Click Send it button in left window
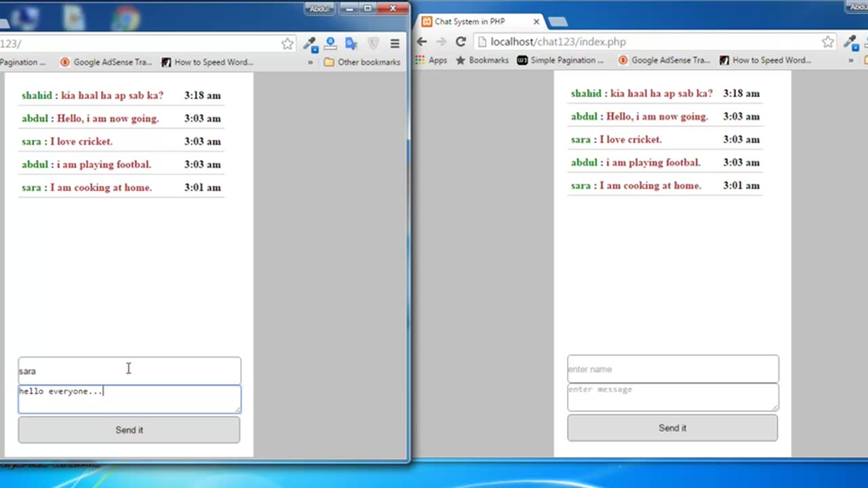The height and width of the screenshot is (488, 868). click(x=129, y=430)
